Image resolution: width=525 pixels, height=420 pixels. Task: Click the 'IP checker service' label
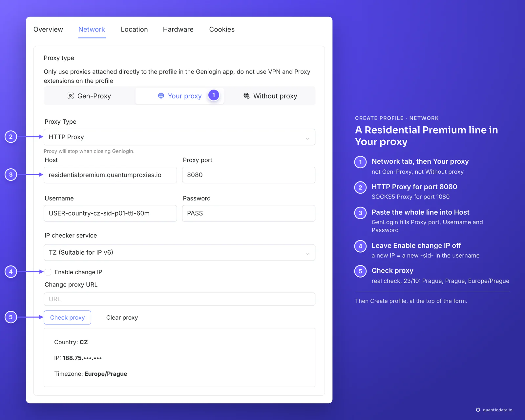tap(71, 236)
